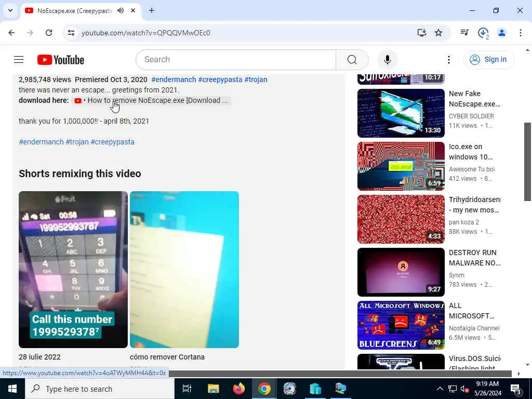532x399 pixels.
Task: Open Chrome downloads indicator
Action: (x=483, y=33)
